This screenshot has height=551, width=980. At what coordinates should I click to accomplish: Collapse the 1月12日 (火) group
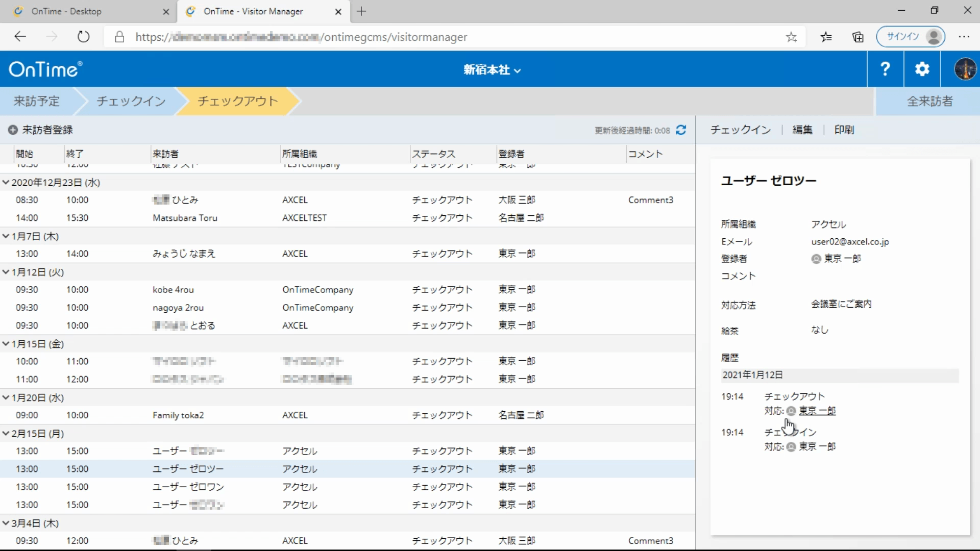(6, 272)
